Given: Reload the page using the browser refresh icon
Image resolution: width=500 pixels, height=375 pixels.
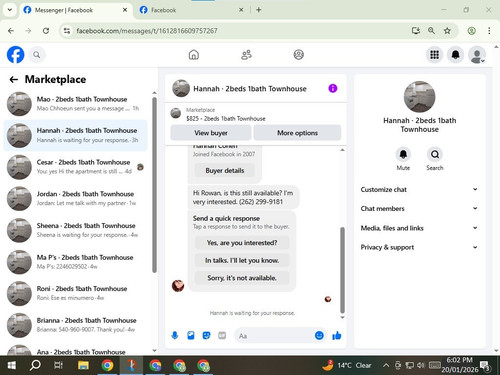Looking at the screenshot, I should 46,31.
